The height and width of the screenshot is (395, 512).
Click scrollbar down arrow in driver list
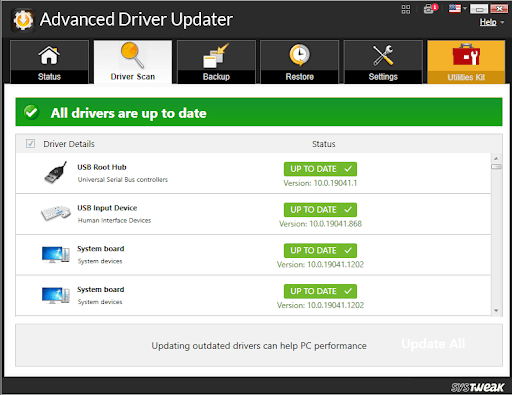tap(496, 311)
